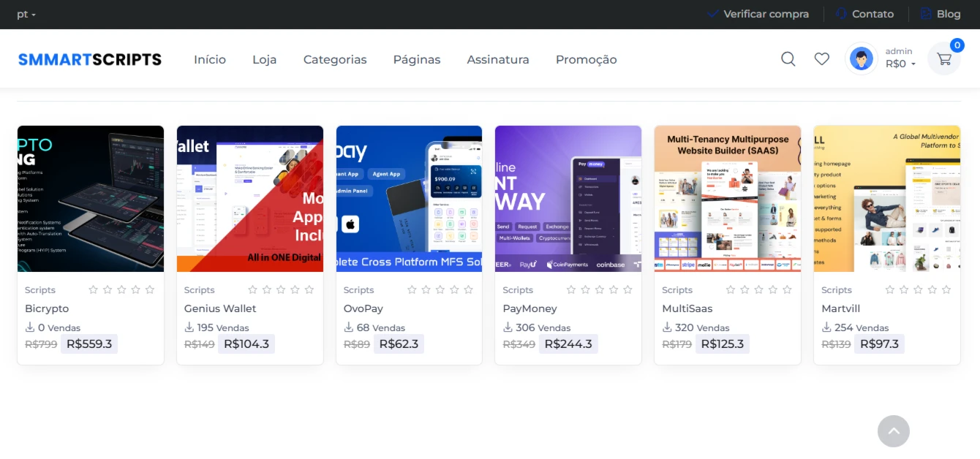Open the Bicrypto product thumbnail
Screen dimensions: 980x459
point(91,199)
